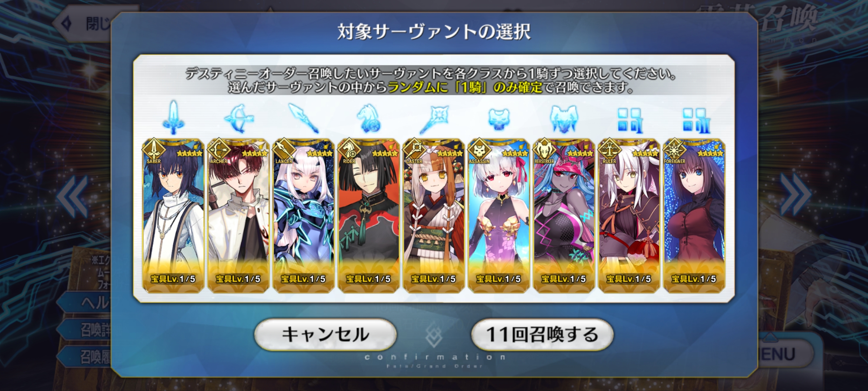Screen dimensions: 868x391
Task: Confirm with 11回召喚する button
Action: [x=542, y=335]
